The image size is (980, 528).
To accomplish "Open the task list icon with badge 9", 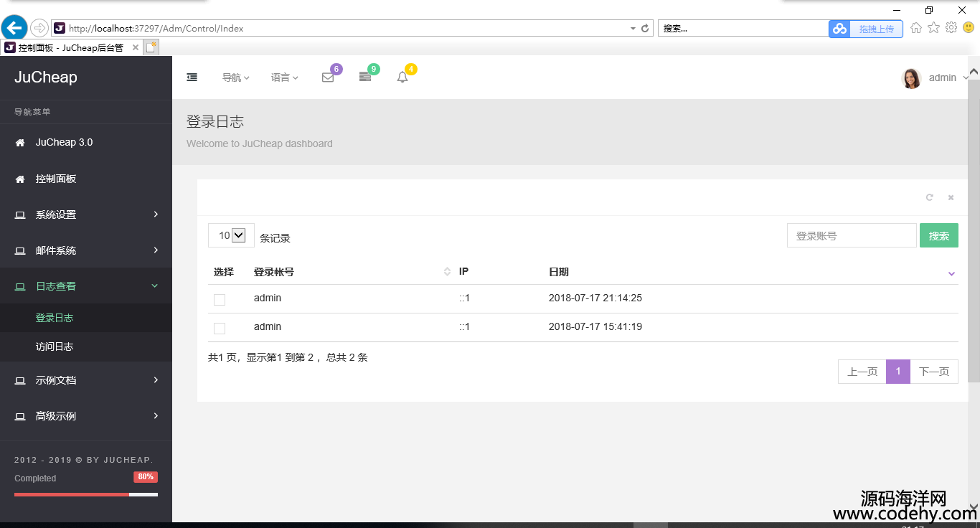I will (x=365, y=77).
